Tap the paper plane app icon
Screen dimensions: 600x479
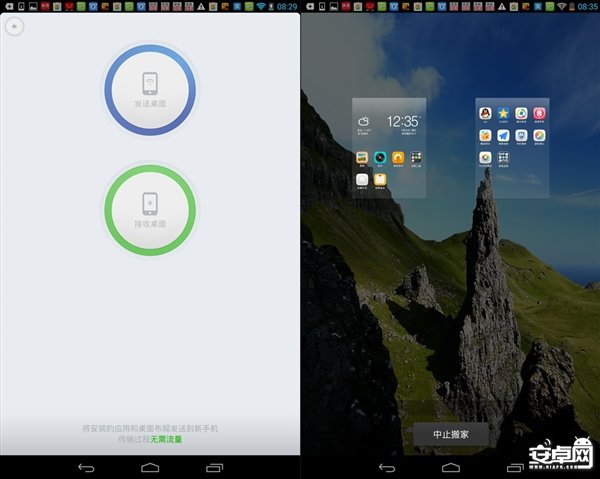503,135
